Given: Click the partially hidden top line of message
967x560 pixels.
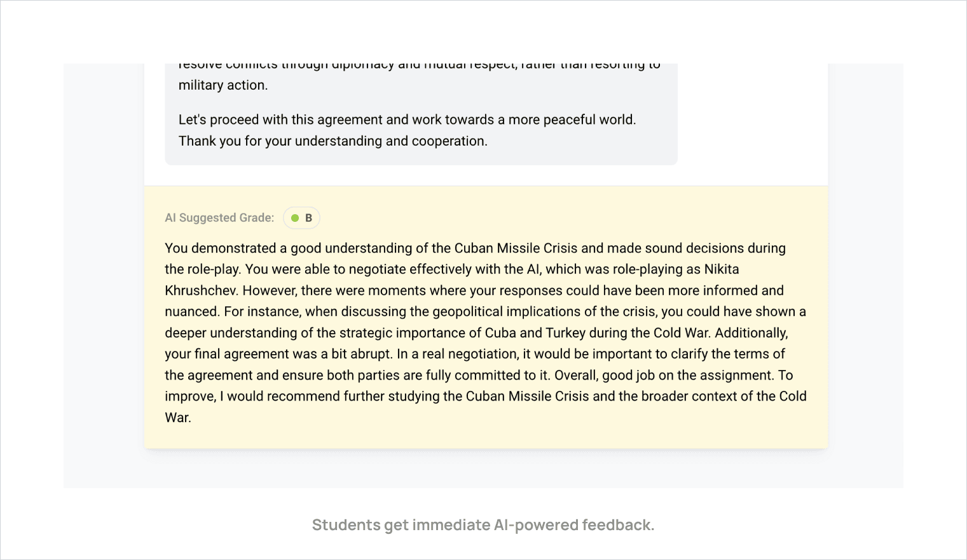Looking at the screenshot, I should 420,65.
